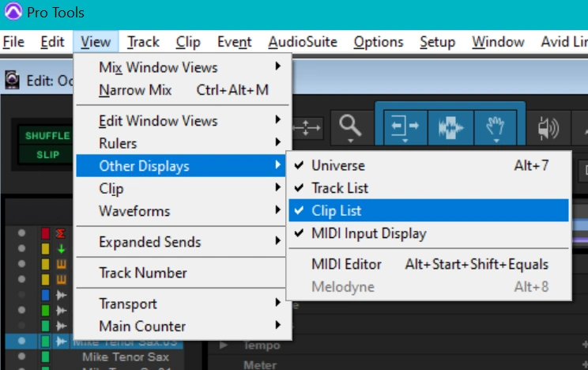
Task: Choose MIDI Editor from the submenu
Action: tap(346, 264)
